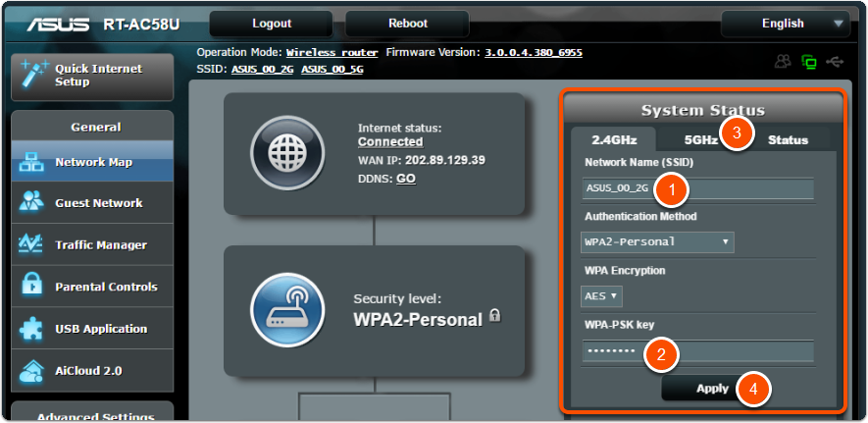Viewport: 868px width, 423px height.
Task: Open Parental Controls in the sidebar
Action: click(92, 287)
